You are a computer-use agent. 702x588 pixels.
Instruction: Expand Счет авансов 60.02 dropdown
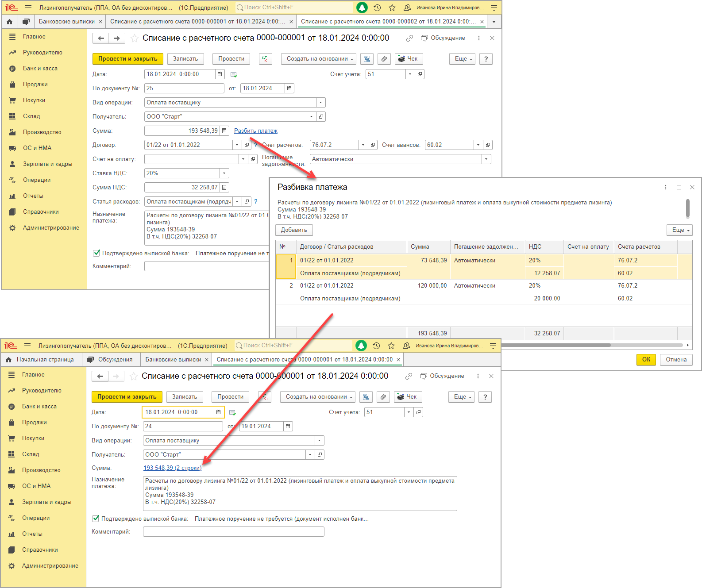click(x=478, y=145)
